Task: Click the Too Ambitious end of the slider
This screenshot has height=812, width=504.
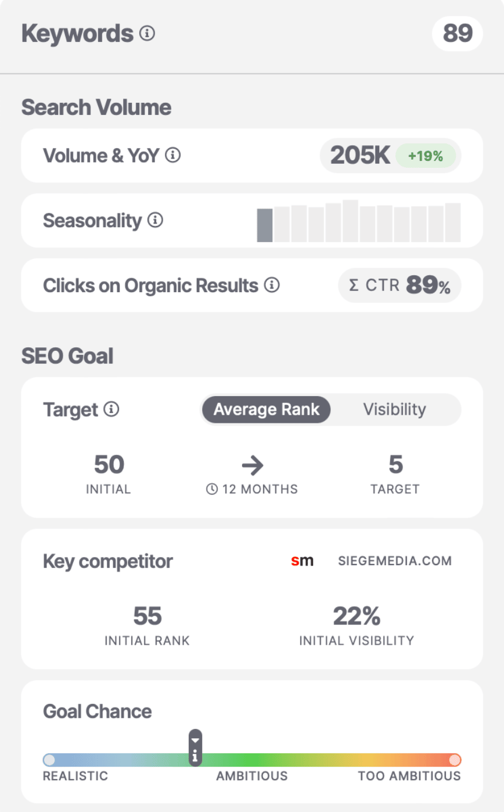Action: point(455,760)
